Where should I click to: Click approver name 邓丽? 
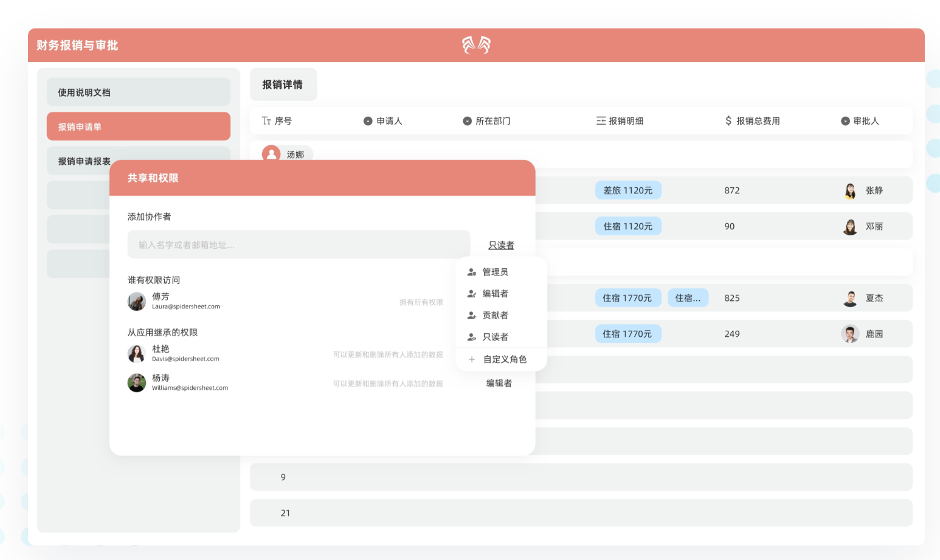(x=874, y=226)
